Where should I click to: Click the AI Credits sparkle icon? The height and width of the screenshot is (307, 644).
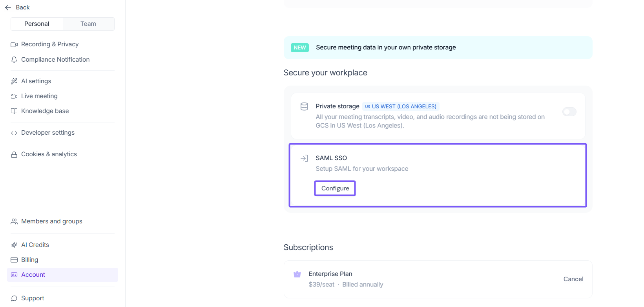coord(14,245)
